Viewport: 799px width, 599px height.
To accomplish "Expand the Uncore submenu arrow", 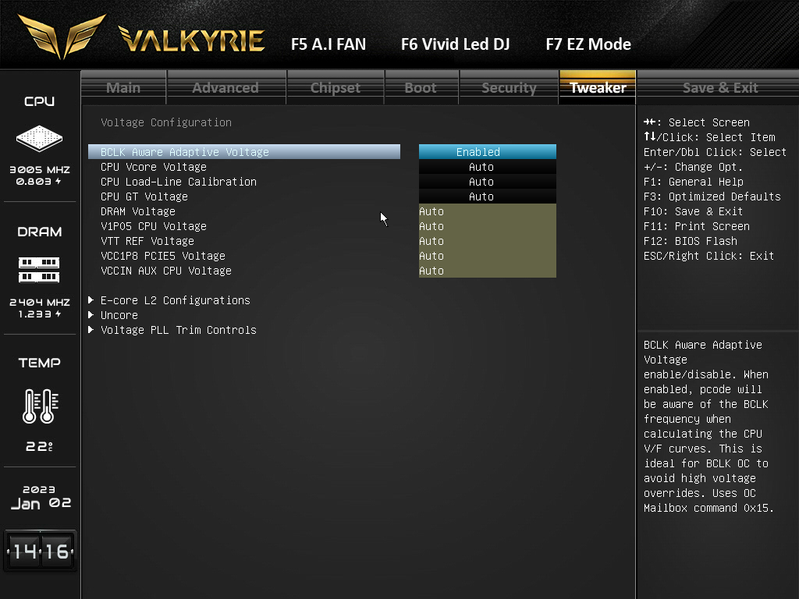I will click(x=91, y=315).
